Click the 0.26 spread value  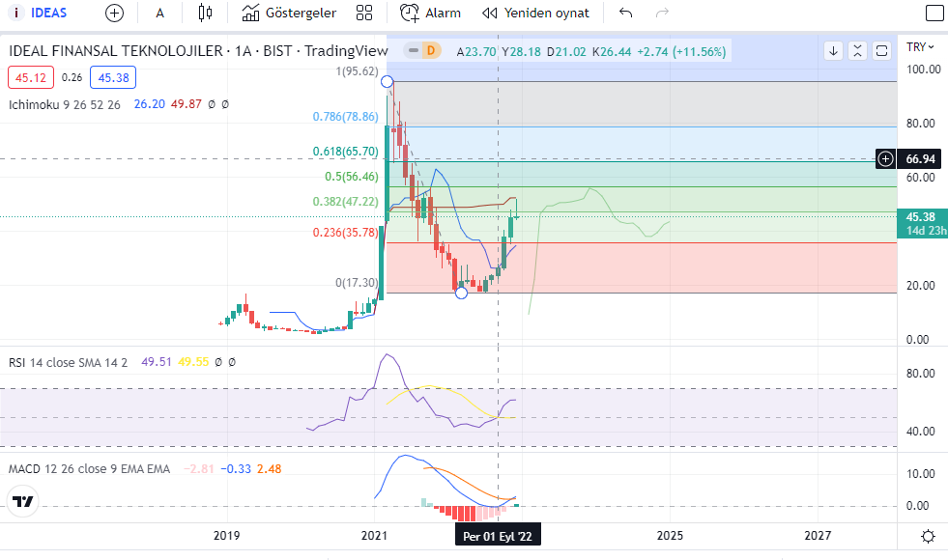point(72,77)
